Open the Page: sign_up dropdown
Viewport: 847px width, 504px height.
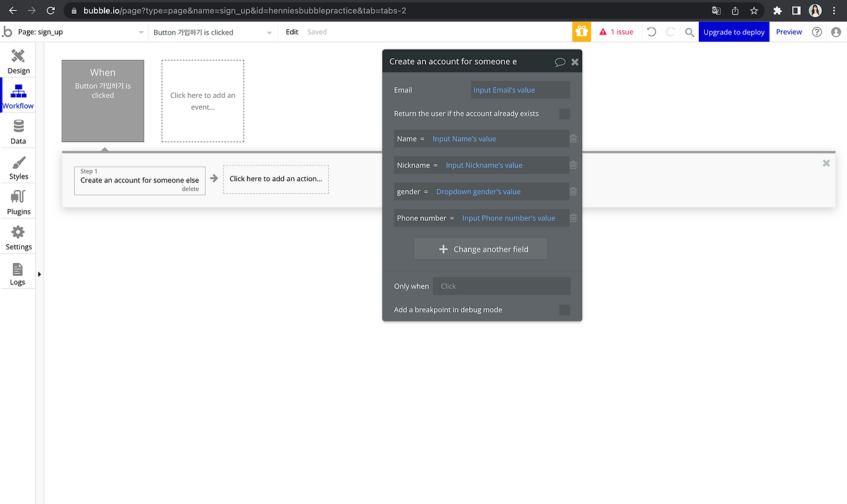tap(81, 32)
